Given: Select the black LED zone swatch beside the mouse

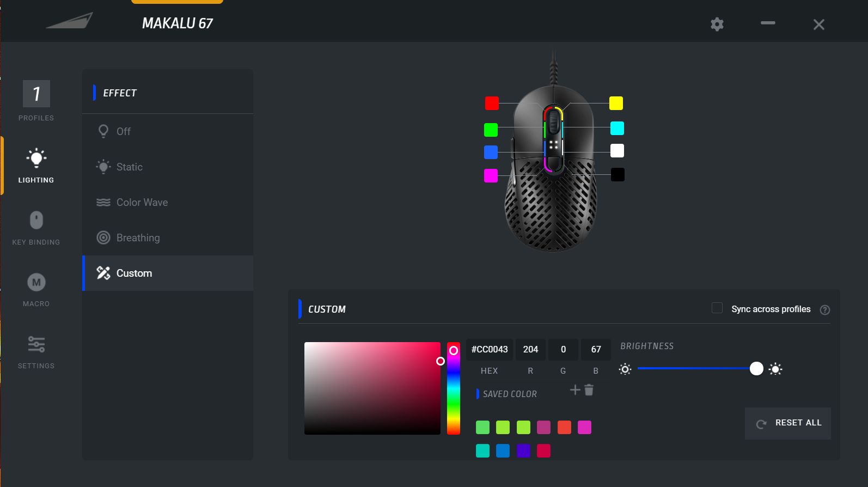Looking at the screenshot, I should coord(618,174).
